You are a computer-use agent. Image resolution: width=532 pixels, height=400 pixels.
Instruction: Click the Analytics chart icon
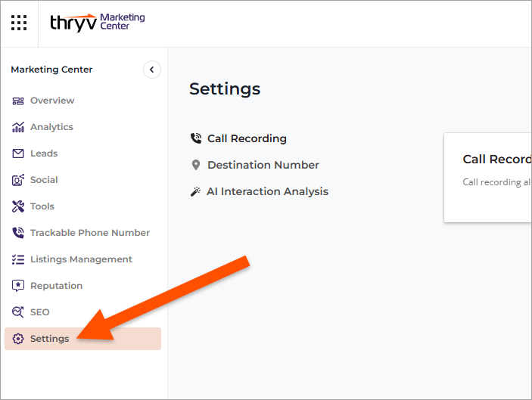[18, 127]
